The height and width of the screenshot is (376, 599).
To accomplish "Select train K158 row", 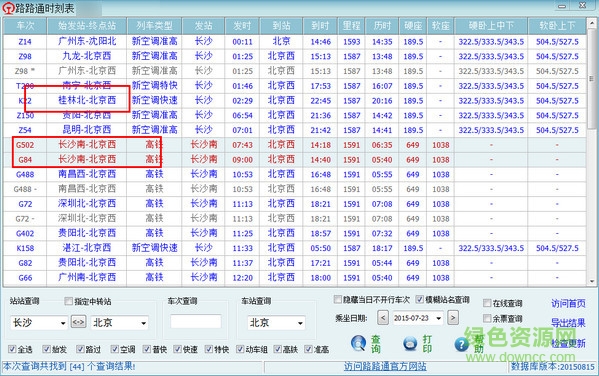I will coord(295,248).
